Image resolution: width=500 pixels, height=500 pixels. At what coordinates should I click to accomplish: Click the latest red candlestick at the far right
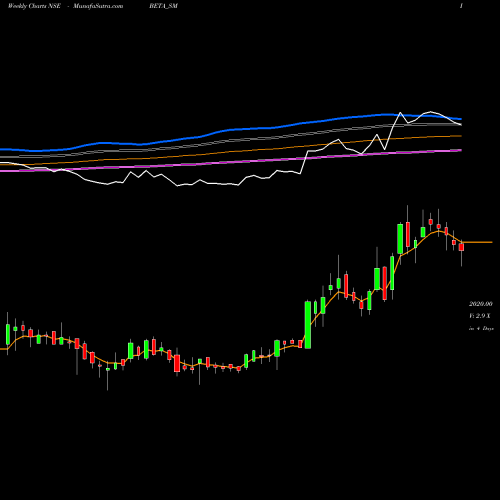[x=461, y=247]
